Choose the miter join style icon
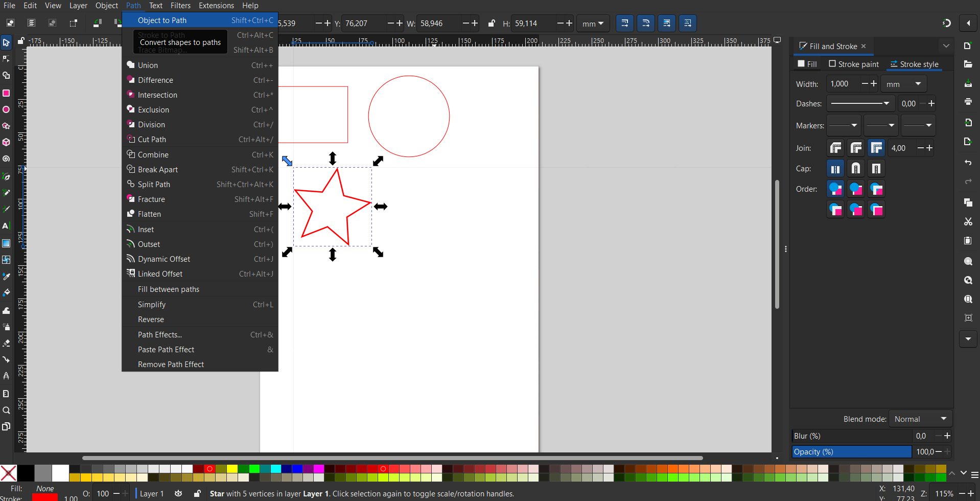The image size is (980, 501). [x=876, y=148]
